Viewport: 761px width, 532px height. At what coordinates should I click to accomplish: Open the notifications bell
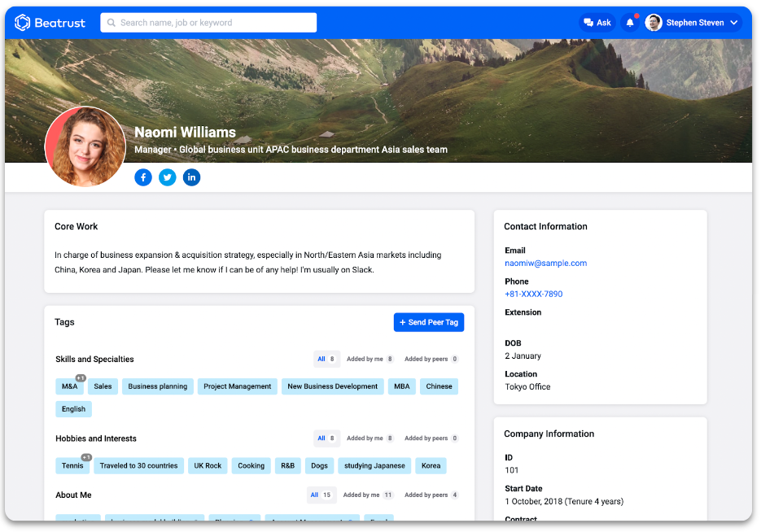pos(630,23)
